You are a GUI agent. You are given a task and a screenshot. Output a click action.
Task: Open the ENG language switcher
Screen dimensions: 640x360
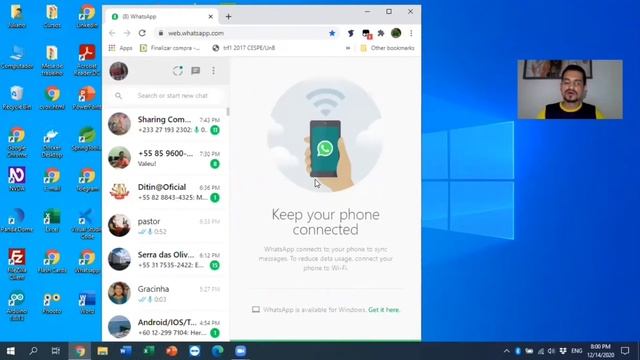pos(576,351)
